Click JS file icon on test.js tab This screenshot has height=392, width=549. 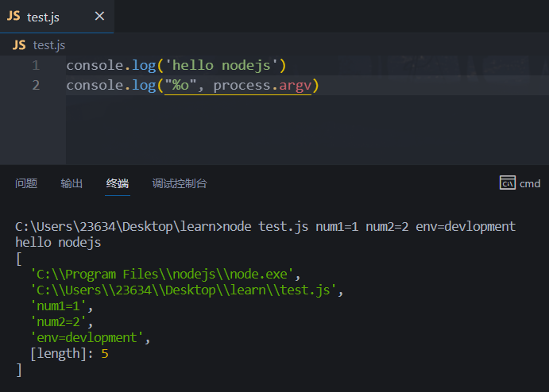tap(14, 16)
